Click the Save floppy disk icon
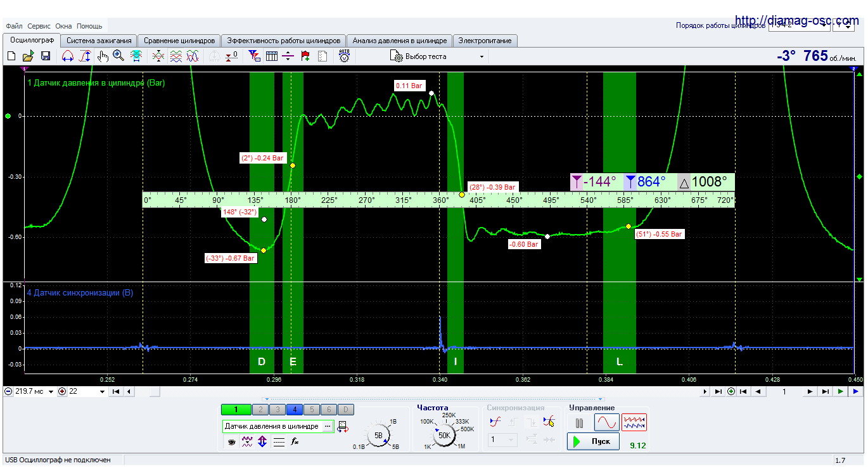This screenshot has height=468, width=868. (x=46, y=56)
